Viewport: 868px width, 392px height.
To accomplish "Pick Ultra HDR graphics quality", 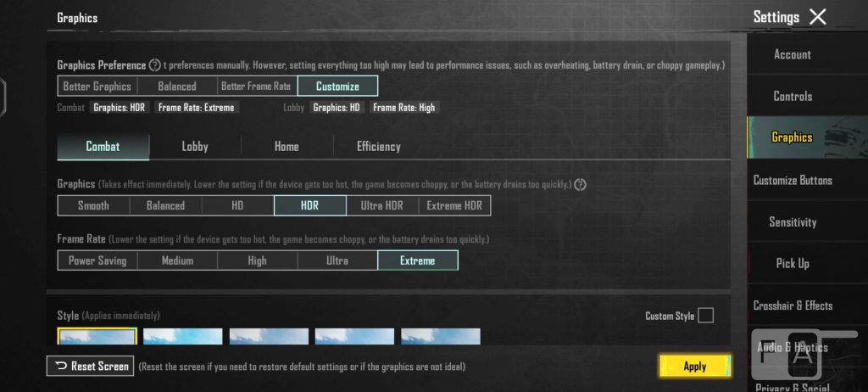I will click(382, 205).
